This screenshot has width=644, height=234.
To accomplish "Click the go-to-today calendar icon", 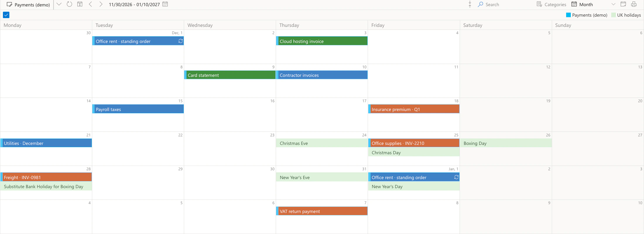I will [x=80, y=4].
